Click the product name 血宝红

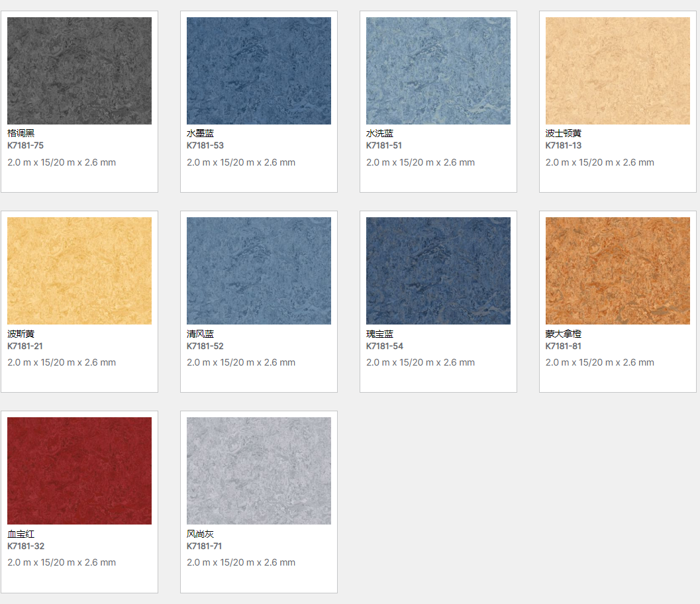coord(21,533)
